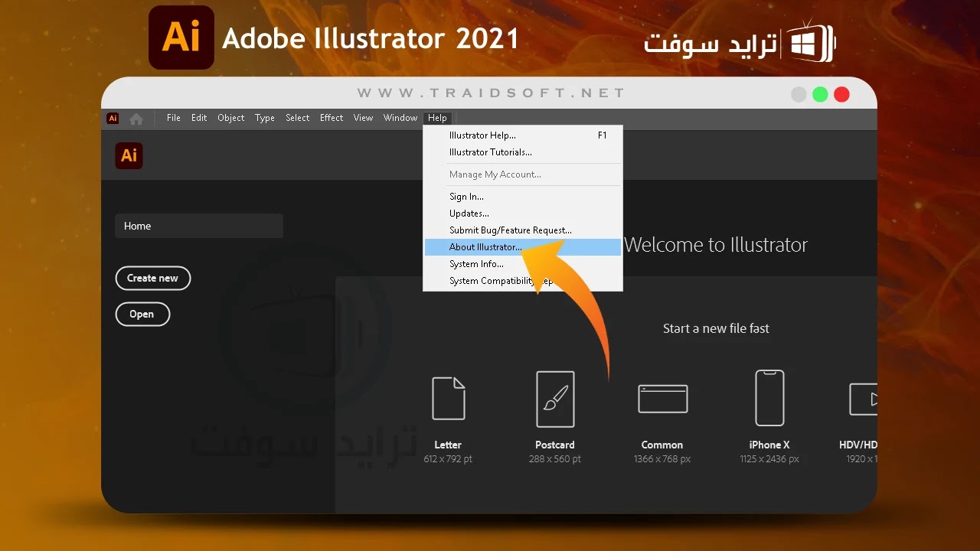980x551 pixels.
Task: Choose System Info... menu entry
Action: point(523,264)
